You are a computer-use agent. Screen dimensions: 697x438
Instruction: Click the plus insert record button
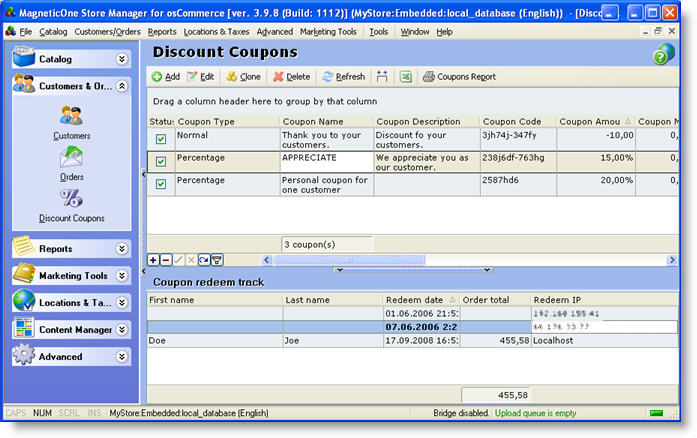tap(153, 260)
